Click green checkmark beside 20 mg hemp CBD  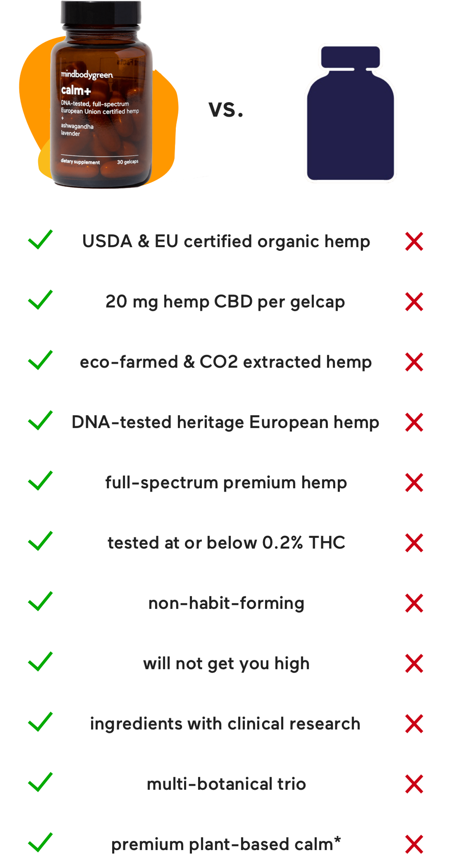pos(40,300)
